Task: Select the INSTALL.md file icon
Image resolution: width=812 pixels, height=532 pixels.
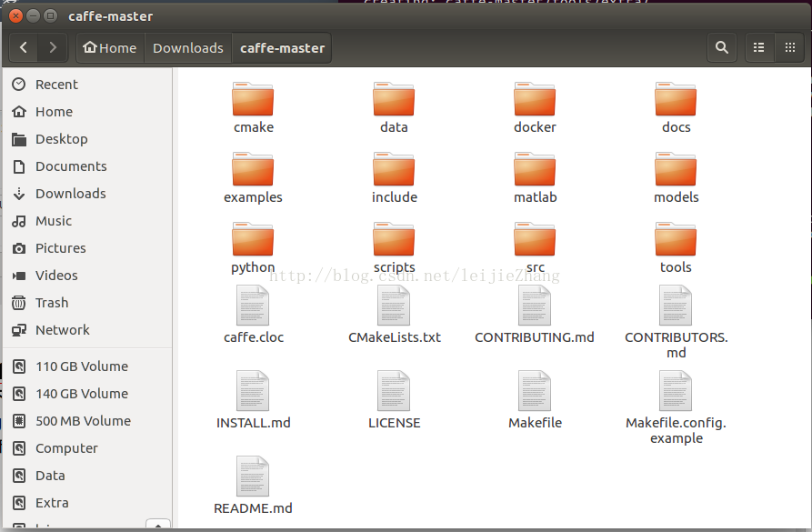Action: pos(253,391)
